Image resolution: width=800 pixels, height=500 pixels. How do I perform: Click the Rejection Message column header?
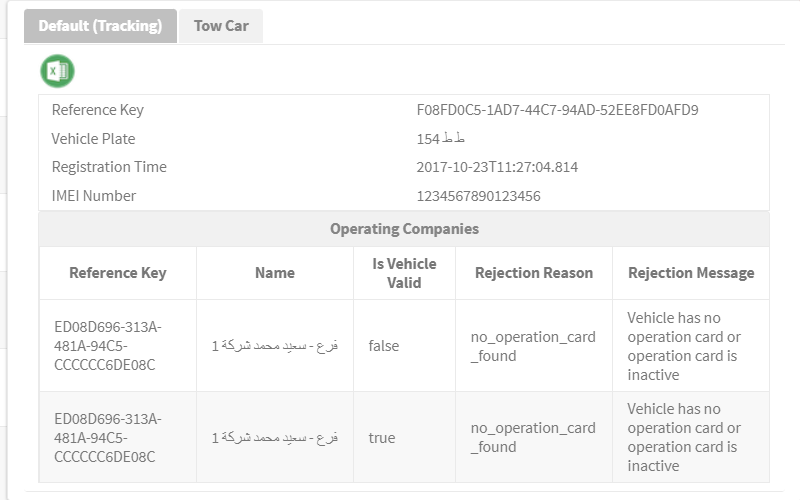[691, 273]
